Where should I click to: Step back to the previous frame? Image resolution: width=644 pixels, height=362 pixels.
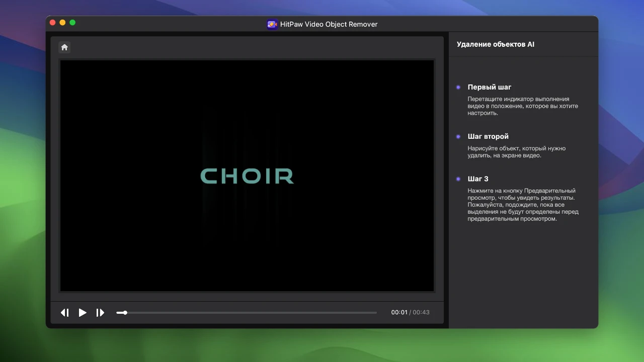(65, 313)
